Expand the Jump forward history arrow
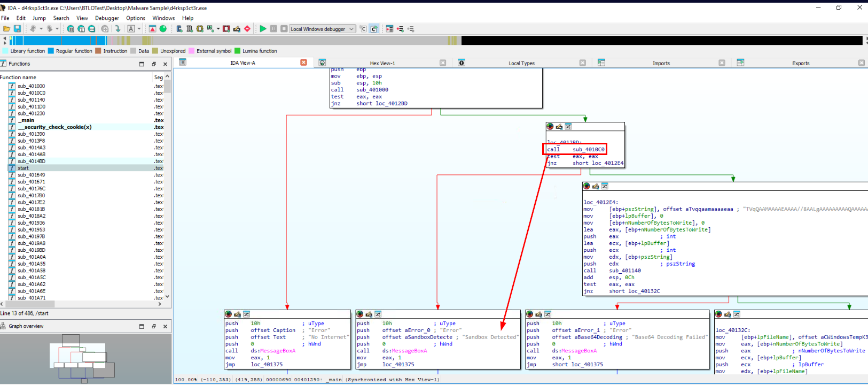The height and width of the screenshot is (385, 868). [57, 29]
